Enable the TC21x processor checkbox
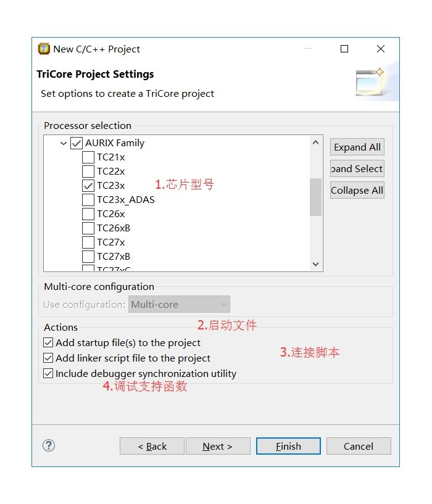 click(89, 157)
